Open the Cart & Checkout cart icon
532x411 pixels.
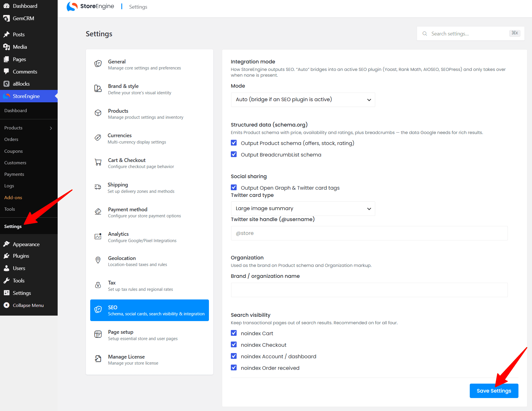pos(98,163)
